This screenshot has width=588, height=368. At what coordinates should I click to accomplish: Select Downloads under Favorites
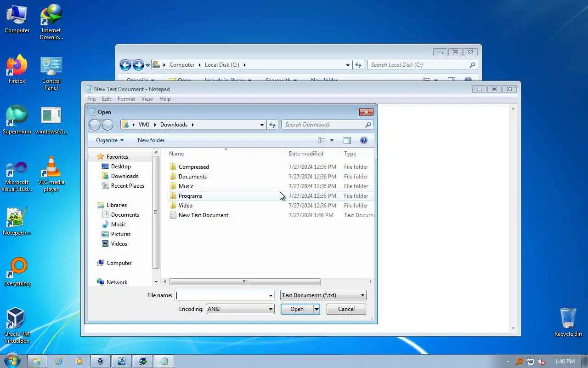(x=124, y=176)
